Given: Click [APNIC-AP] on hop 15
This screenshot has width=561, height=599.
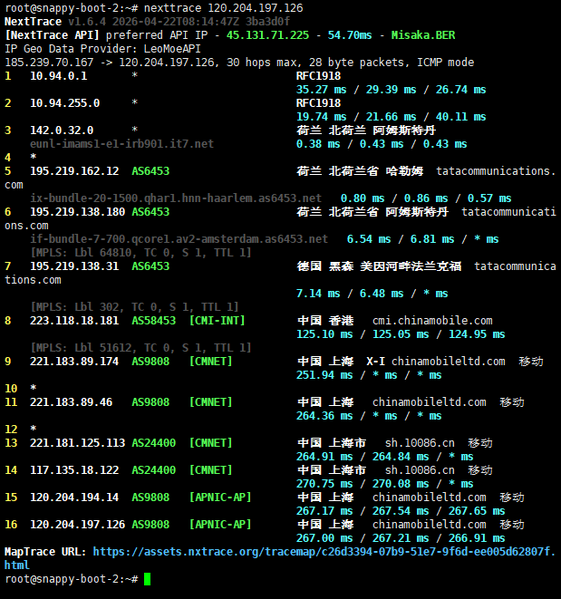Looking at the screenshot, I should 220,497.
